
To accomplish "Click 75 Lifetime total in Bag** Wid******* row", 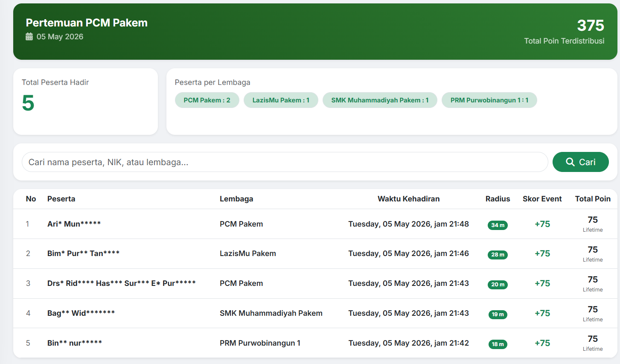I will tap(593, 314).
